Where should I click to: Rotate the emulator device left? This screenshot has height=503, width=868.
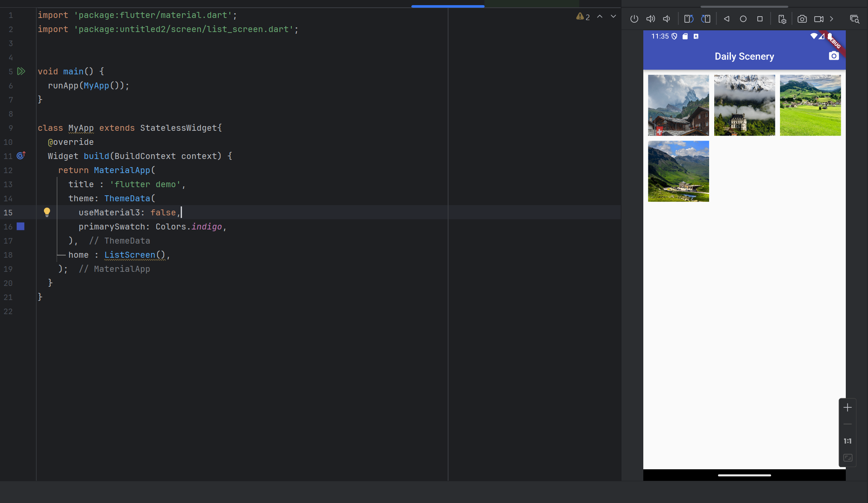tap(689, 19)
